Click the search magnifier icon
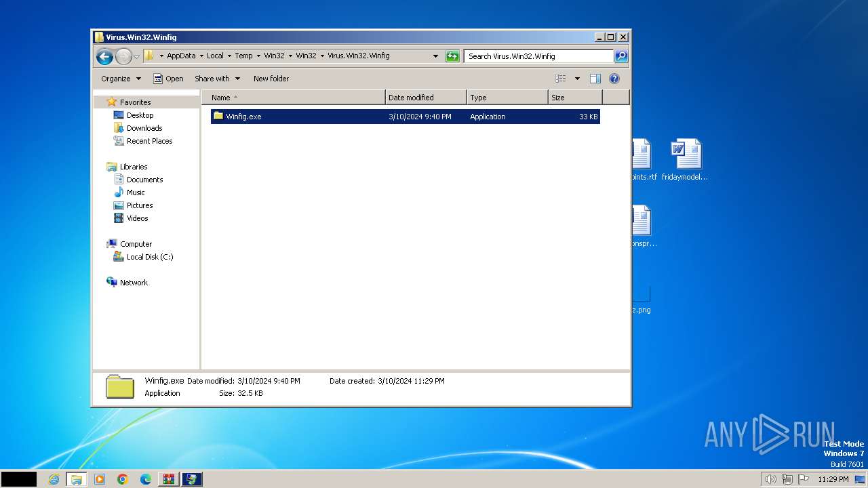Image resolution: width=868 pixels, height=488 pixels. 621,56
